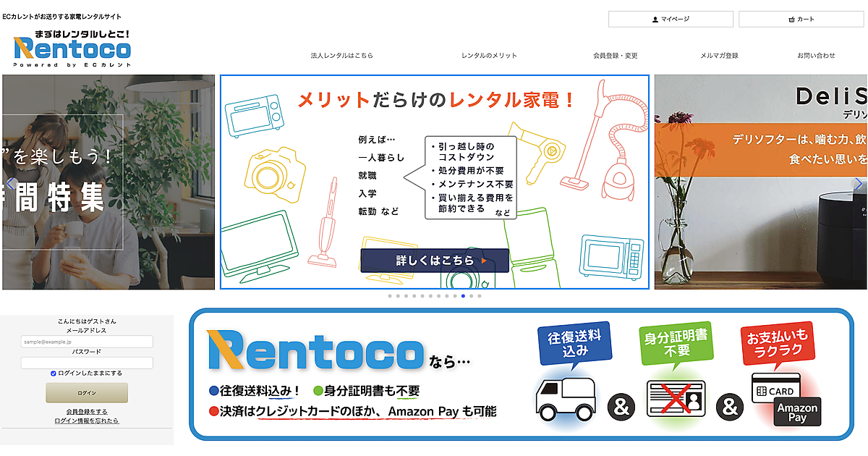Screen dimensions: 868x456
Task: Toggle the ログインしたままにする checkbox
Action: [x=54, y=373]
